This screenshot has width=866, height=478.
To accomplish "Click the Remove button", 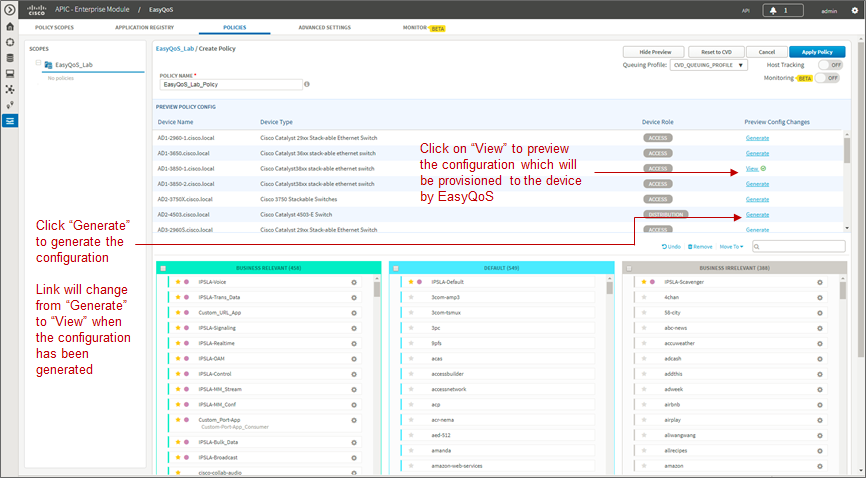I will [x=700, y=247].
